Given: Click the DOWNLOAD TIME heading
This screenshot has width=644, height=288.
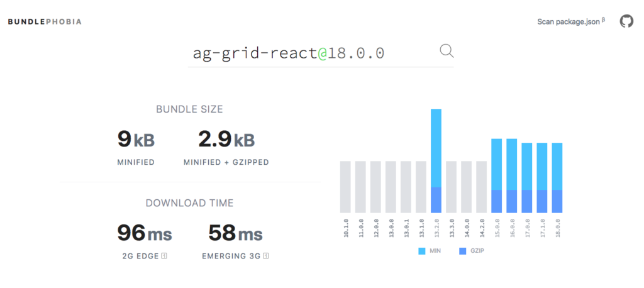Looking at the screenshot, I should click(x=189, y=203).
